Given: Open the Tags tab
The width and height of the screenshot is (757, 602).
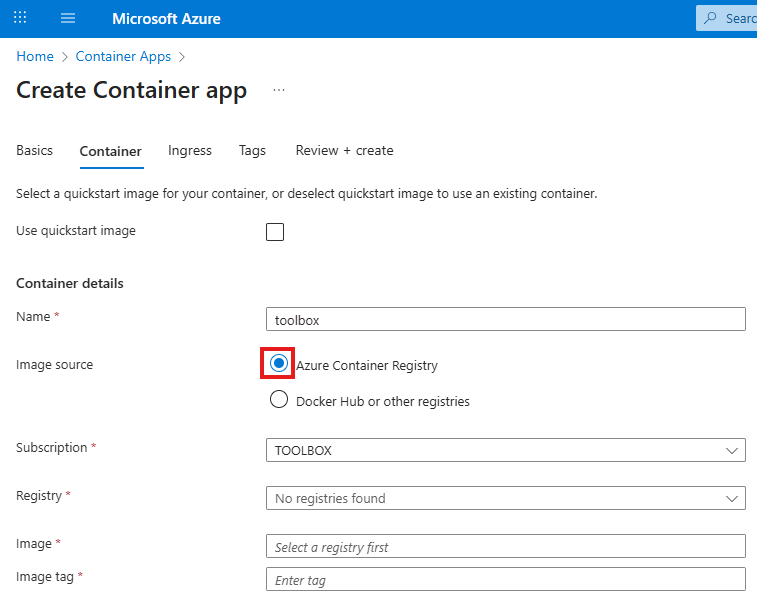Looking at the screenshot, I should (252, 150).
